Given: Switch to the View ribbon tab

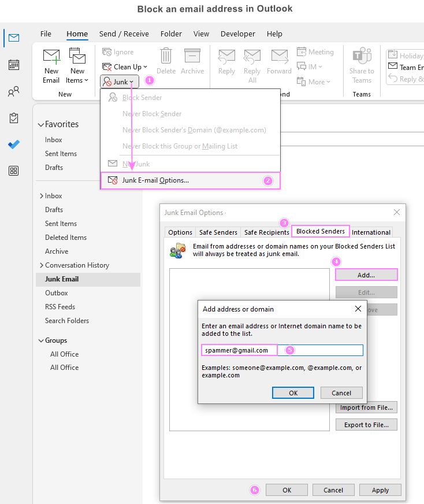Looking at the screenshot, I should 201,34.
